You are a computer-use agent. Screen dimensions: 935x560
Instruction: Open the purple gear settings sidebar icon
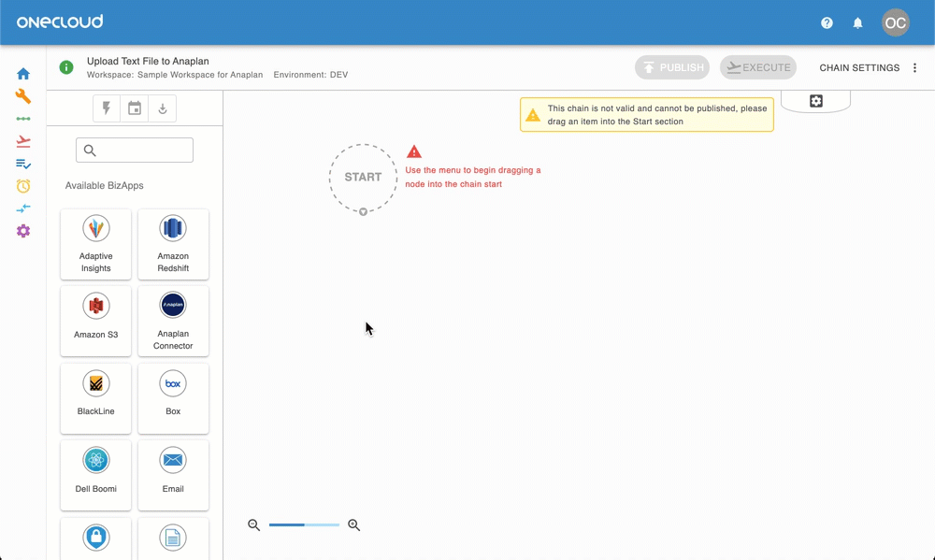(x=23, y=231)
